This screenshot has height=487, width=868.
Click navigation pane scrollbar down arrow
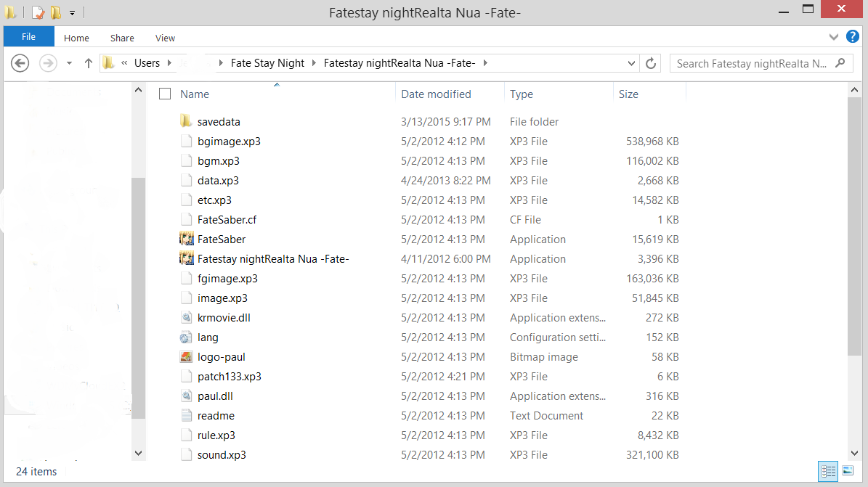coord(139,453)
